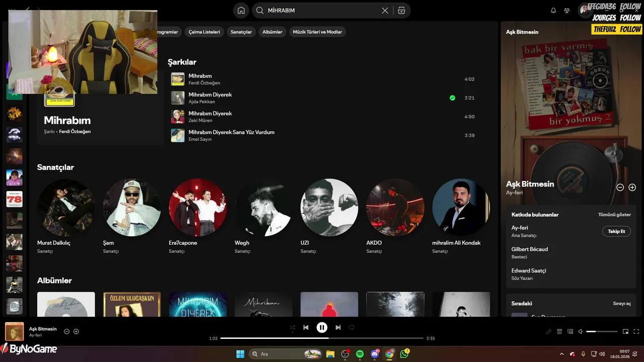Open Discord from the taskbar
Screen dimensions: 644x362
tap(375, 354)
